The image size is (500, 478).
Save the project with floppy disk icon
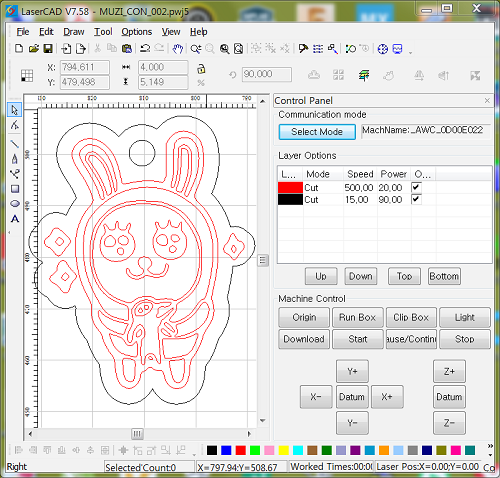click(x=48, y=49)
